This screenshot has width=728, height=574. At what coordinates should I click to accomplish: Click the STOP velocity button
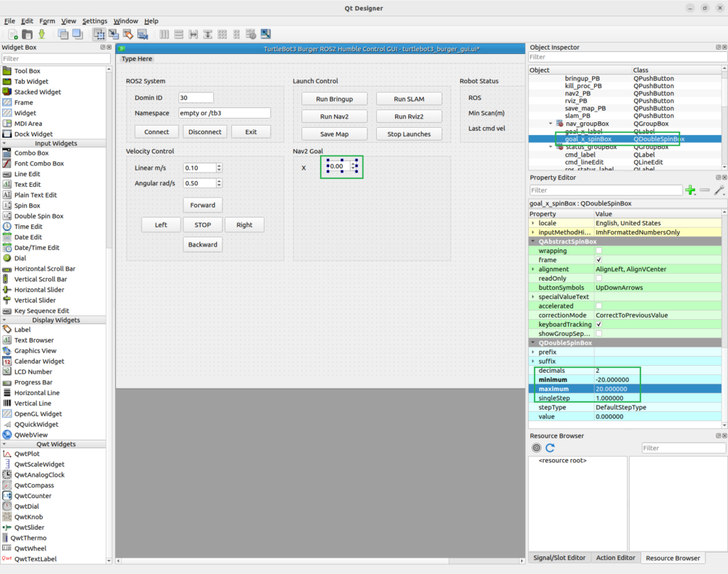203,224
